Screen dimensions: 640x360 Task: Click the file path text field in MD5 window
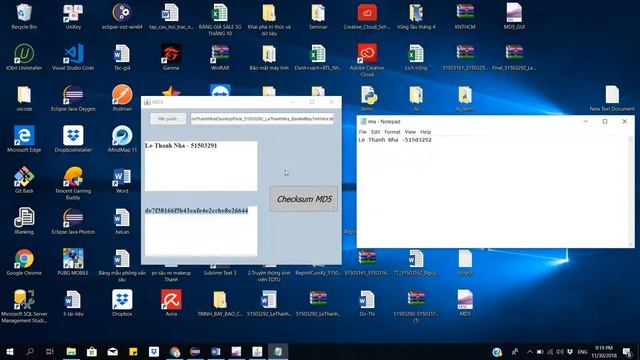point(262,118)
